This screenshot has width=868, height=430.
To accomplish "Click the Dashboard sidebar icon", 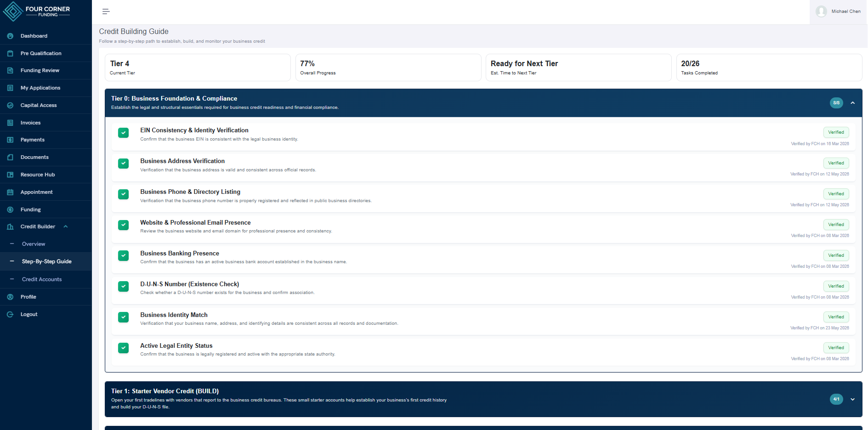I will [10, 36].
